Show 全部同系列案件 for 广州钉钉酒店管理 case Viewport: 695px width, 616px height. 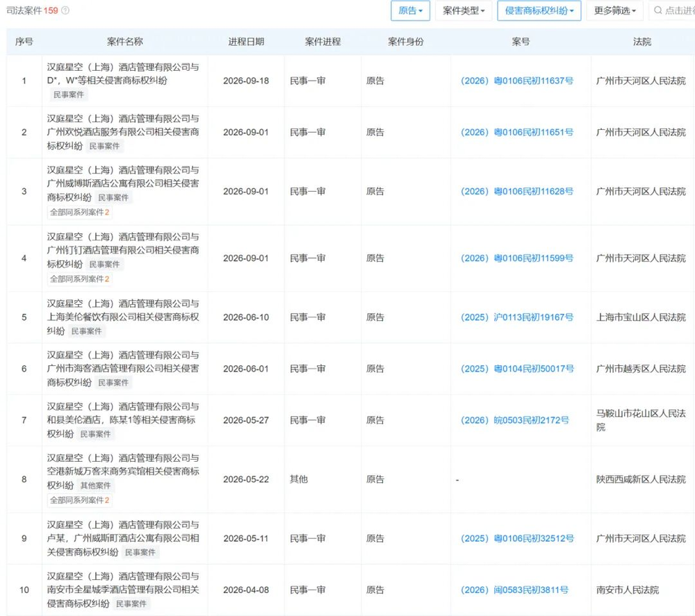tap(79, 279)
